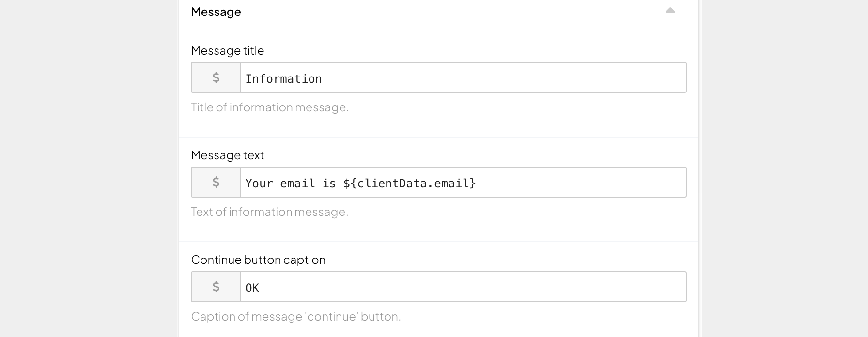
Task: Click the ${clientData.email} expression text
Action: coord(409,183)
